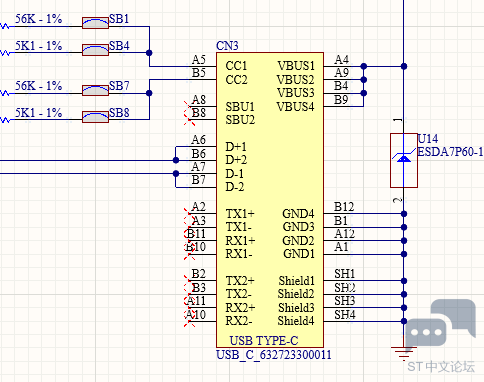Select the D-2 pin name

tap(235, 187)
